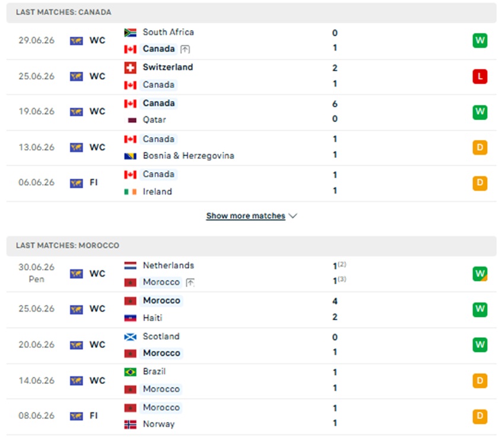
Task: Click the Brazil flag icon
Action: (130, 372)
